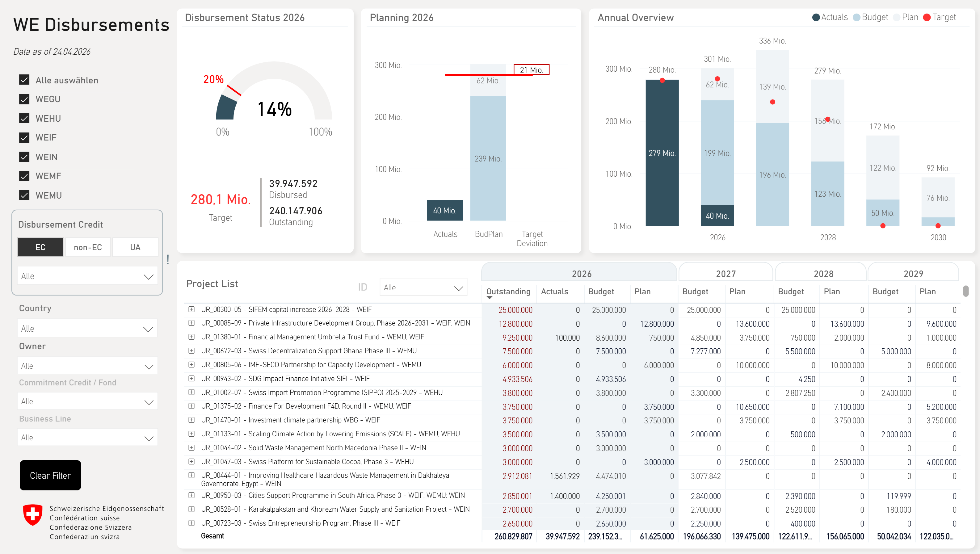
Task: Expand the UR_01470-01 Investment climate partnership row
Action: [x=191, y=420]
